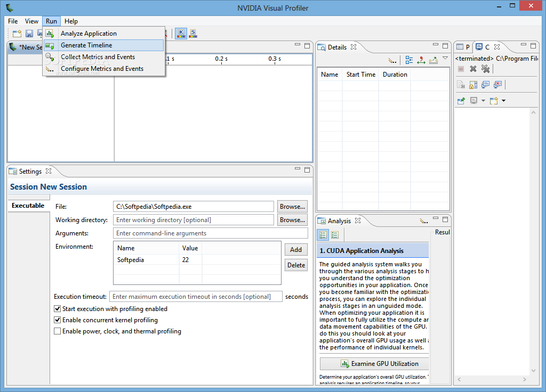Image resolution: width=546 pixels, height=392 pixels.
Task: Click Browse next to File field
Action: [x=293, y=207]
